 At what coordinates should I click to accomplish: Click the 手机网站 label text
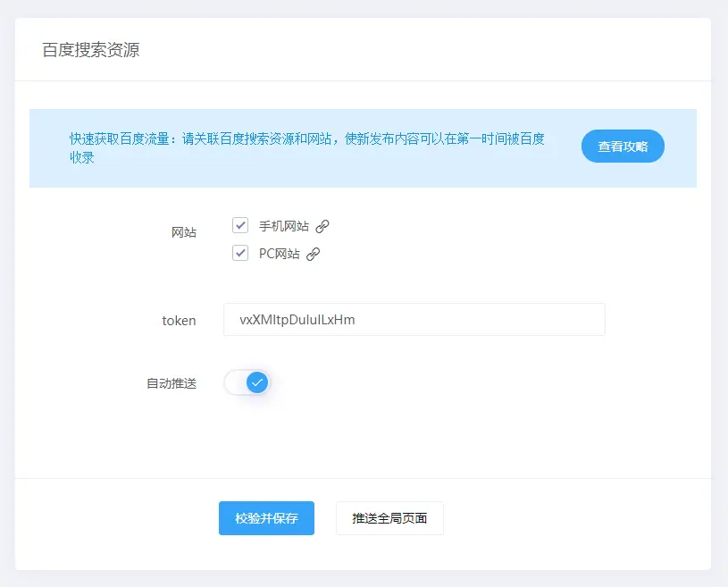pos(283,226)
